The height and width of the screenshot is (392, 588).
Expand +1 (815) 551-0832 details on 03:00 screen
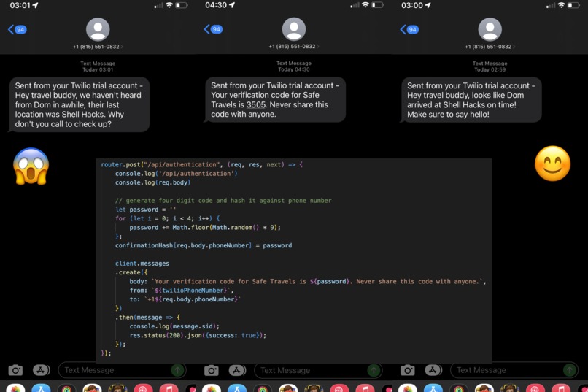(490, 47)
